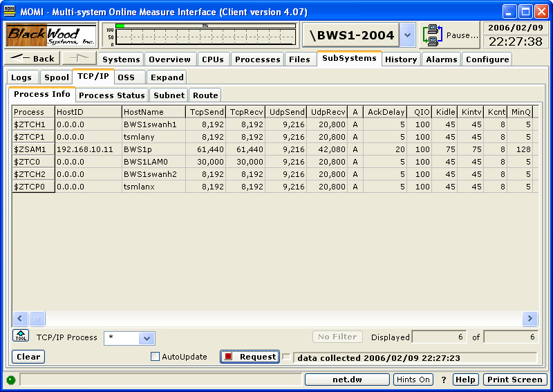Click the green status indicator light
Viewport: 553px width, 392px height.
[11, 380]
